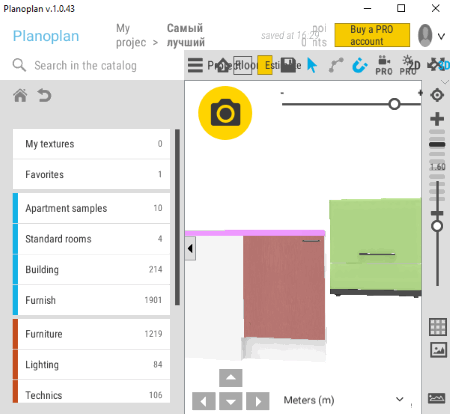Image resolution: width=450 pixels, height=414 pixels.
Task: Open Favorites category
Action: point(91,174)
